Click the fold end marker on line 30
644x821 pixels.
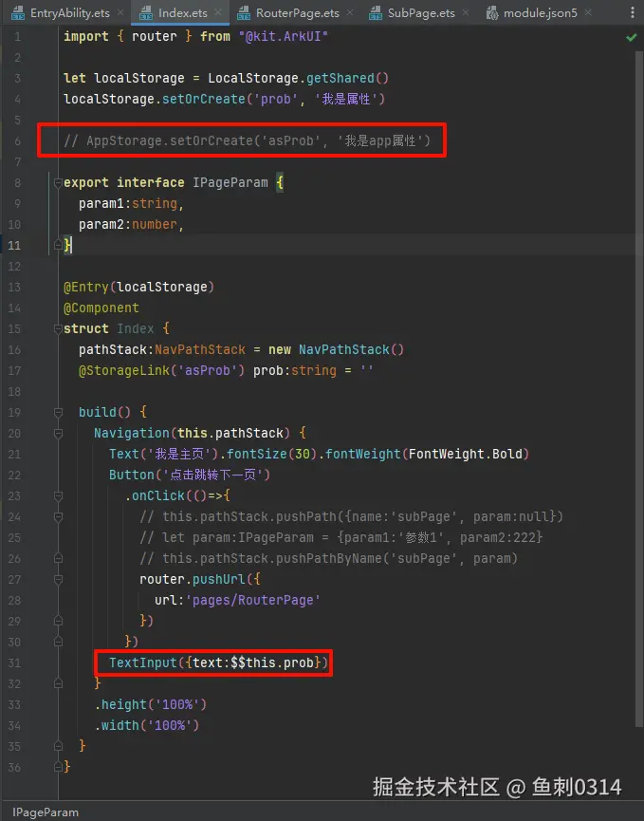[58, 642]
